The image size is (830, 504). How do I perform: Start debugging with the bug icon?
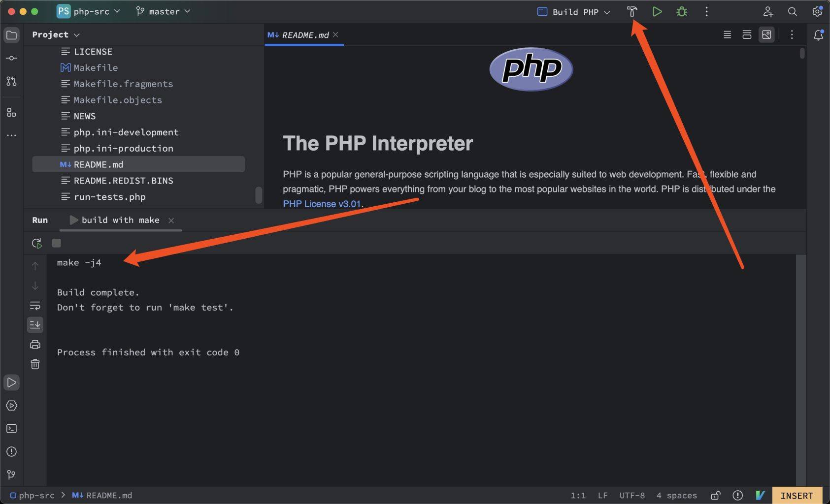[x=682, y=11]
